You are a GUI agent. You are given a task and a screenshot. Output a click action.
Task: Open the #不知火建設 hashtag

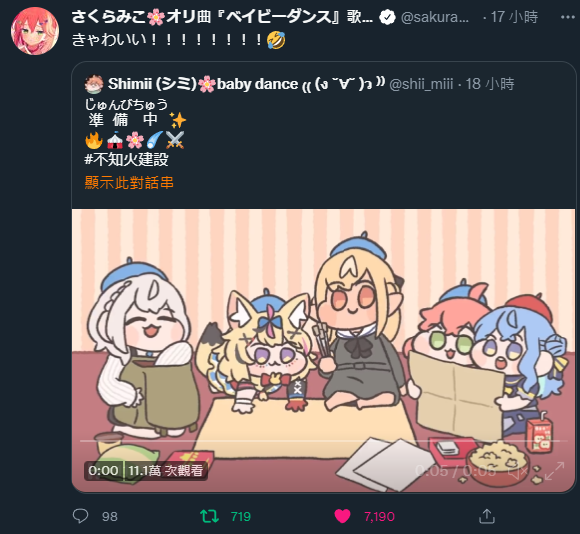point(126,159)
